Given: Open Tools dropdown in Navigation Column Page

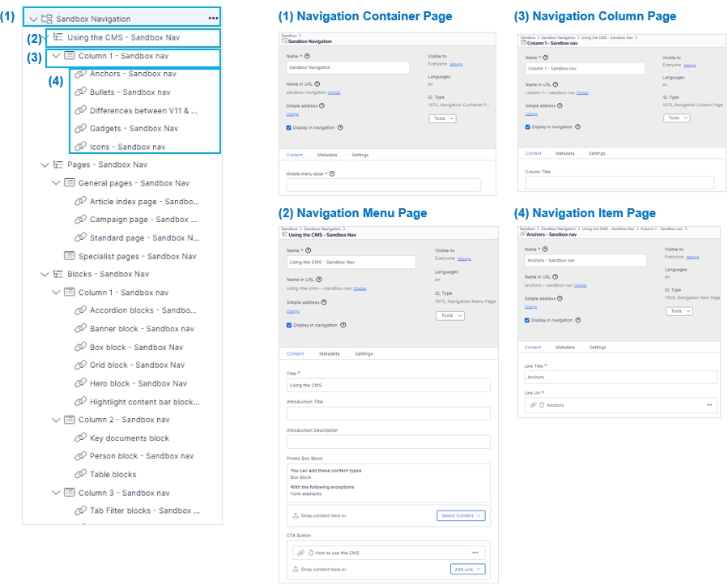Looking at the screenshot, I should [x=677, y=118].
